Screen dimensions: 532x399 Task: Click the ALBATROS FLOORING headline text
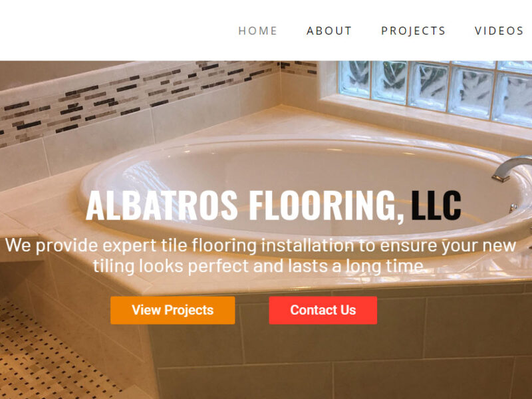click(245, 206)
